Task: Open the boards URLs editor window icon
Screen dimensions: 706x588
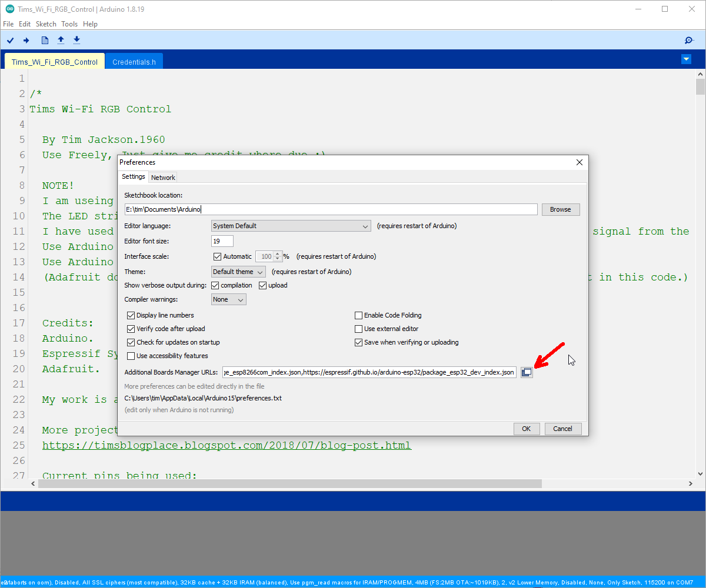Action: pos(527,372)
